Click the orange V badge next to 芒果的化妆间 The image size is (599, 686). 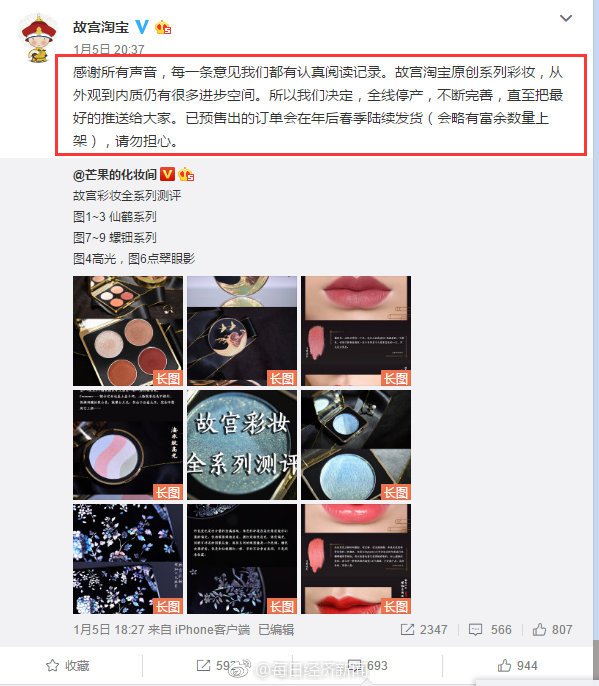point(168,174)
